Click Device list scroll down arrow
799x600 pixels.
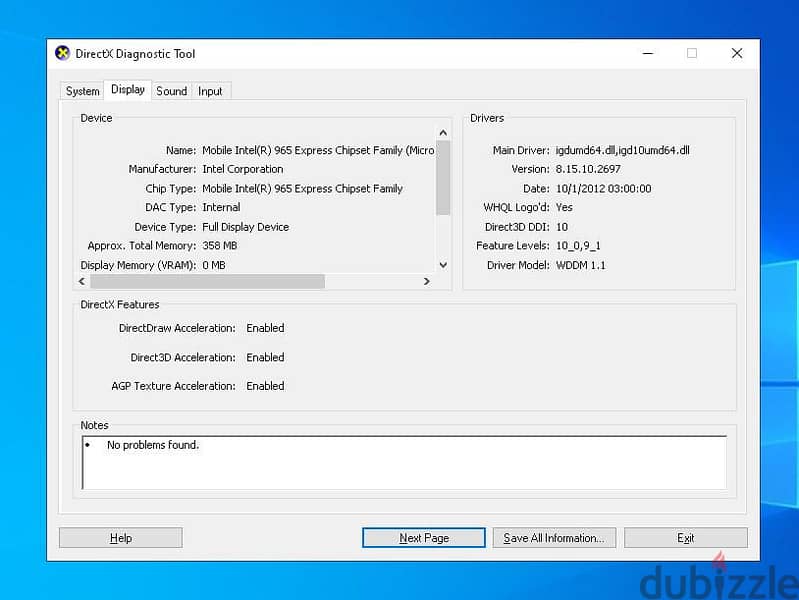click(x=443, y=265)
